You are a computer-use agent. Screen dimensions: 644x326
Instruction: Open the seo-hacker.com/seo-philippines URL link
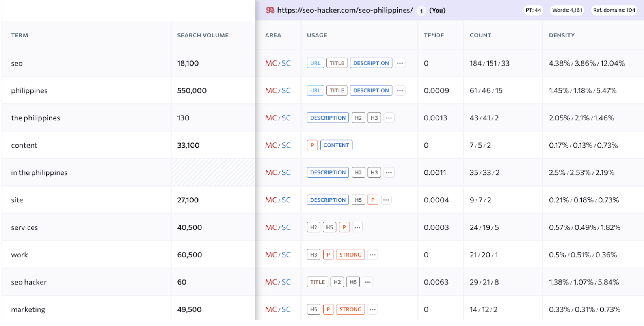(x=345, y=10)
